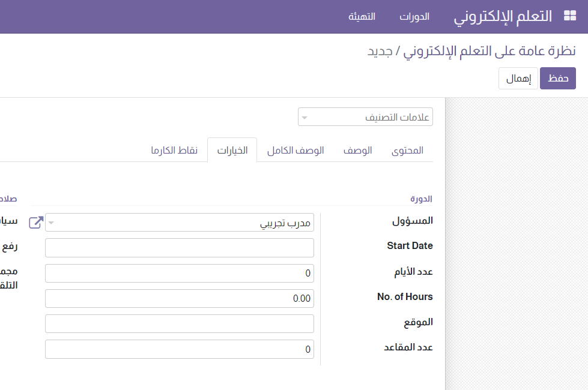Expand the علامات التصنيف tags dropdown
The image size is (588, 390).
click(x=365, y=118)
